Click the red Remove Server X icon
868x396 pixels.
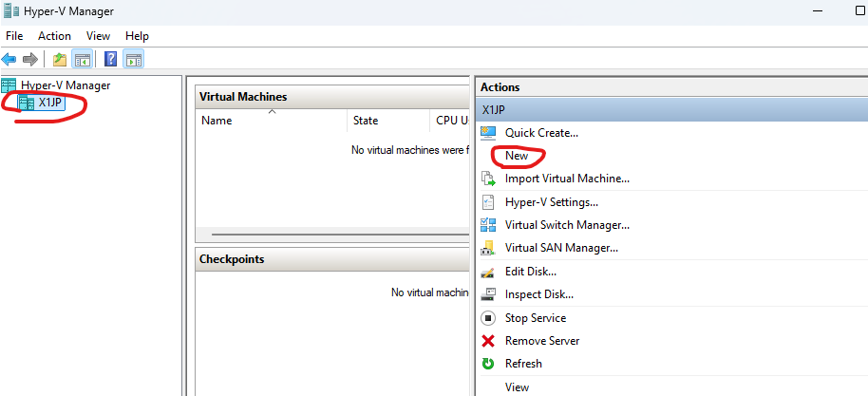(488, 341)
